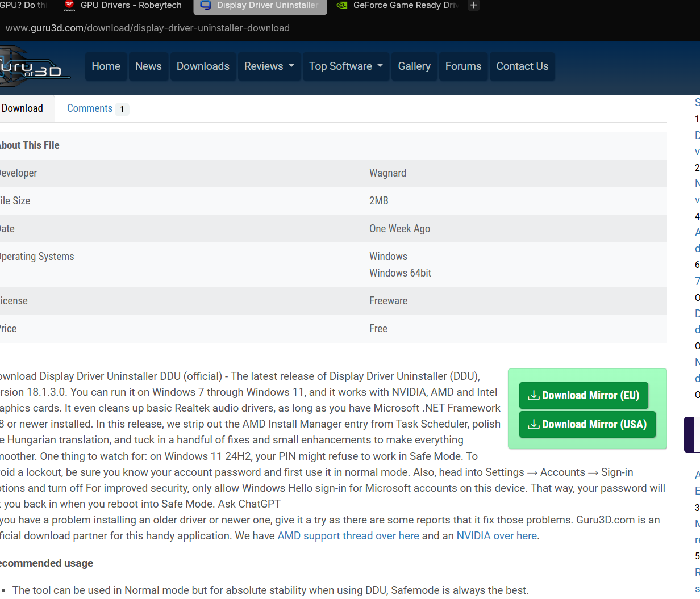The image size is (700, 599).
Task: Click the 'About This File' heading
Action: [30, 145]
